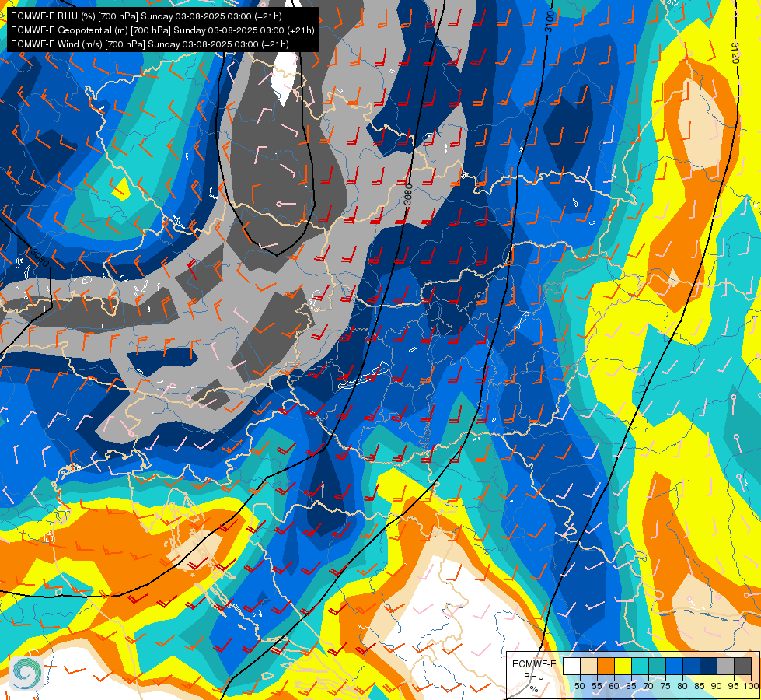This screenshot has height=700, width=761.
Task: Click the legend tick value 55
Action: (x=596, y=686)
